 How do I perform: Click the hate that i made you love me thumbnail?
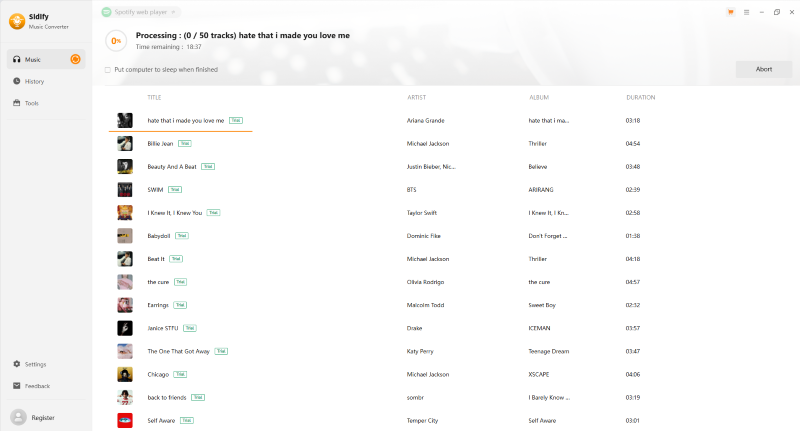125,120
